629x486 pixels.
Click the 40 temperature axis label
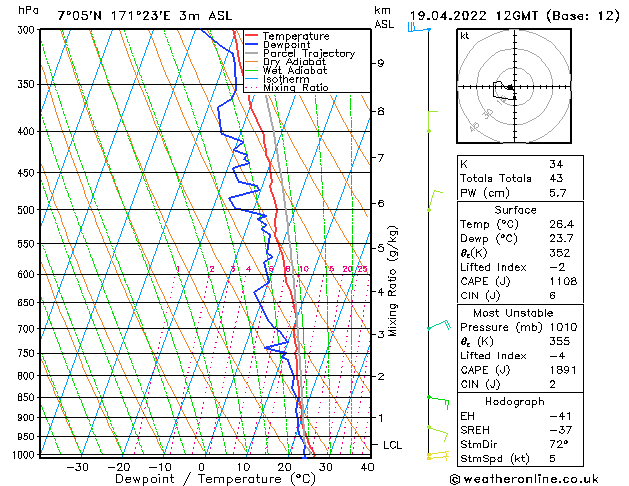click(x=367, y=467)
